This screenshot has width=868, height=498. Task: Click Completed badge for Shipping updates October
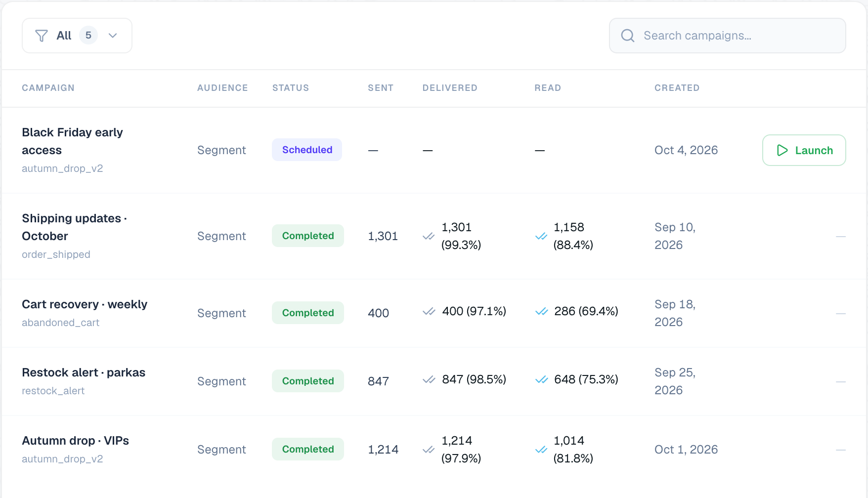(308, 236)
